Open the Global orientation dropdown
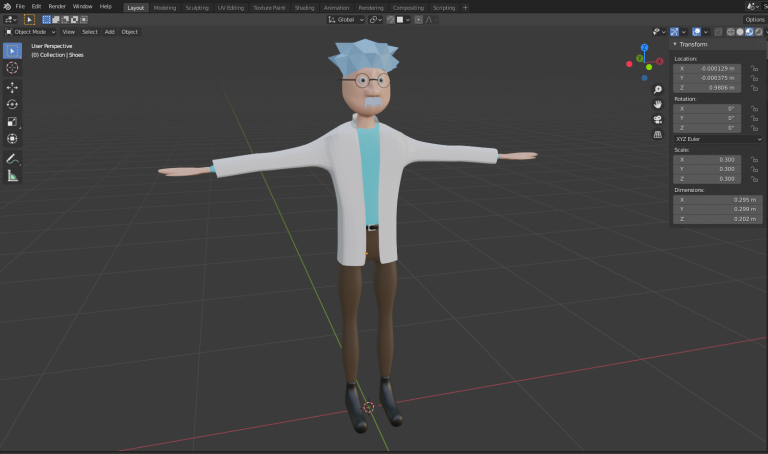768x454 pixels. pyautogui.click(x=346, y=20)
